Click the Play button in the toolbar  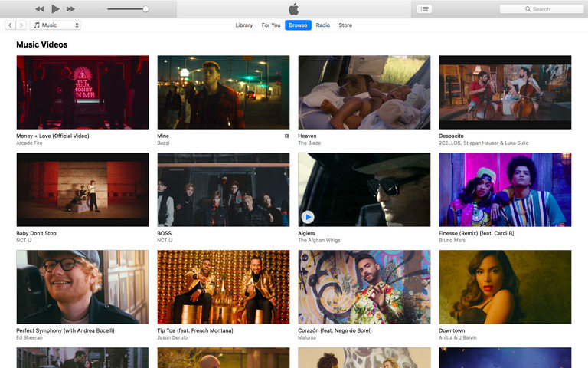[x=55, y=9]
